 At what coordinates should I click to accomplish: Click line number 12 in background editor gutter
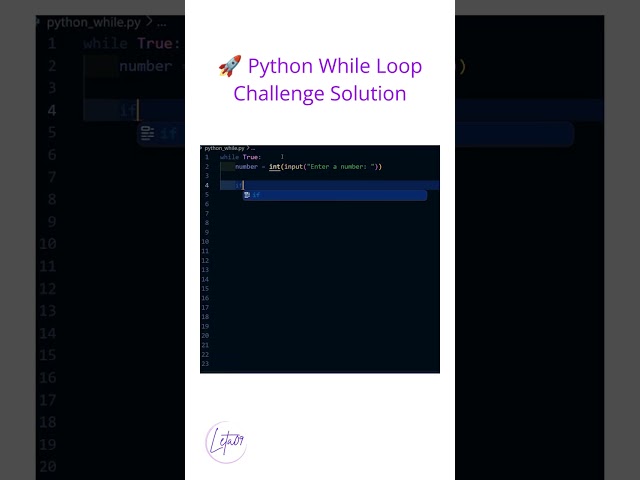(48, 289)
